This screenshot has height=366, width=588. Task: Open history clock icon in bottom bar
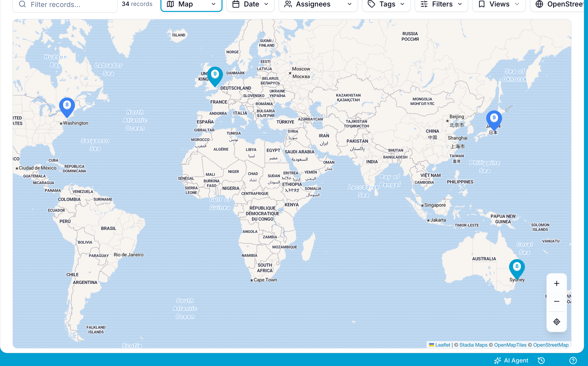[x=541, y=360]
